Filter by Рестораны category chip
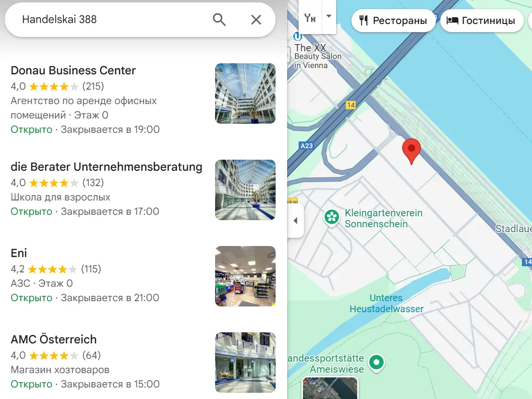The width and height of the screenshot is (532, 399). pyautogui.click(x=393, y=21)
